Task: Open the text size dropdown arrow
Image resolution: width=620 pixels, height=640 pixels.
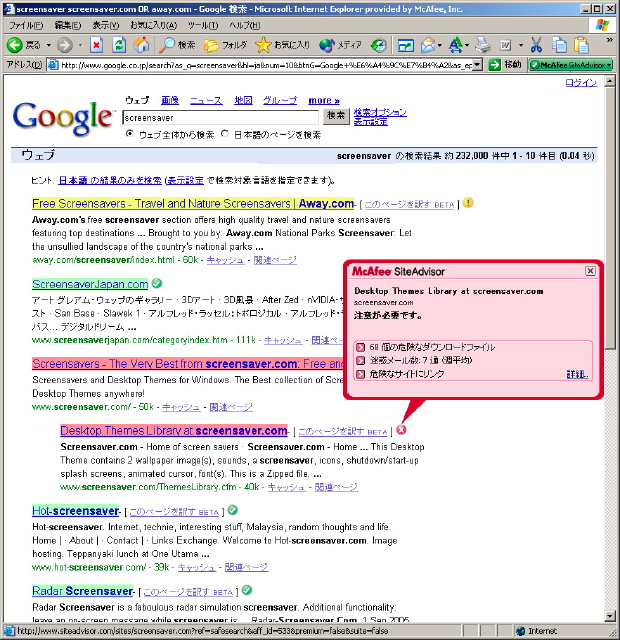Action: pos(467,45)
